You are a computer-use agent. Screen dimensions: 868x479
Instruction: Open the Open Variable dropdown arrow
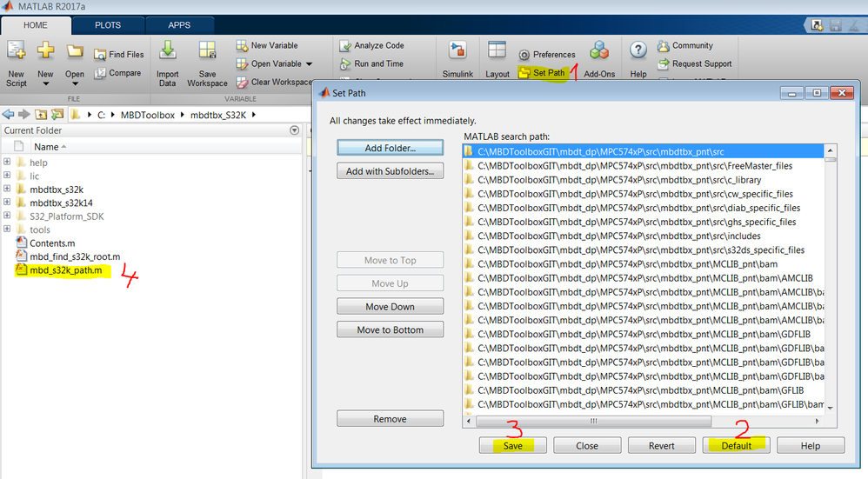pyautogui.click(x=309, y=64)
